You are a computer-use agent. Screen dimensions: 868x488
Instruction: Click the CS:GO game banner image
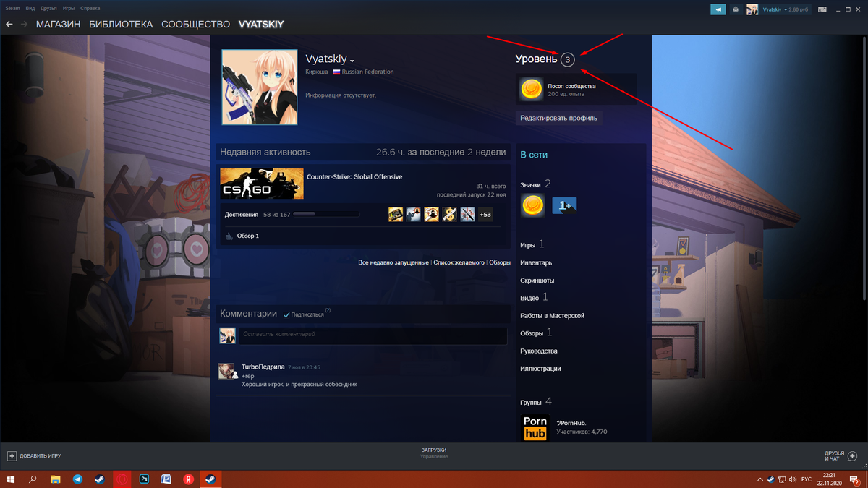[x=261, y=183]
